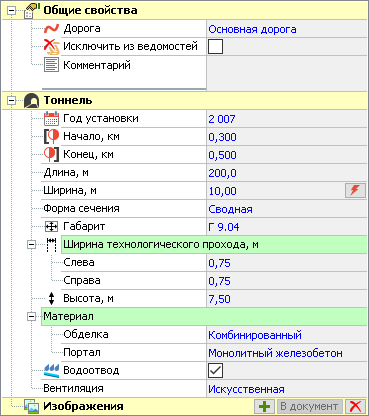
Task: Select the Водоотвод row label
Action: point(91,371)
